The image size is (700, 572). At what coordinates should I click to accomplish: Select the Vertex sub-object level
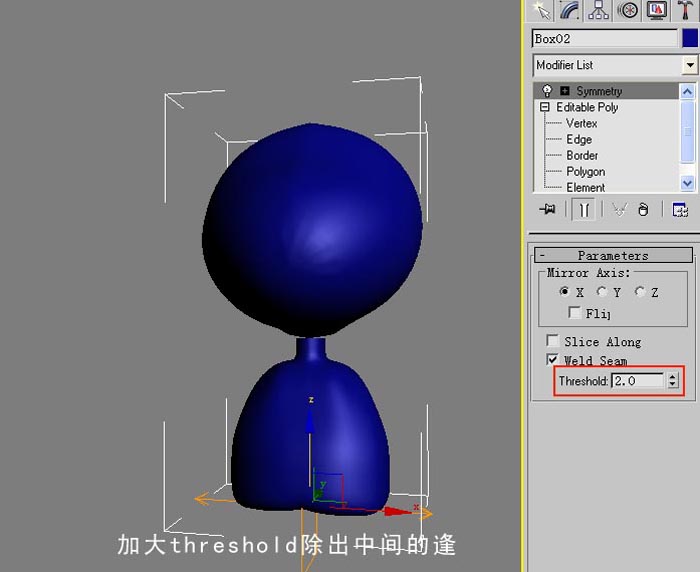(x=581, y=123)
